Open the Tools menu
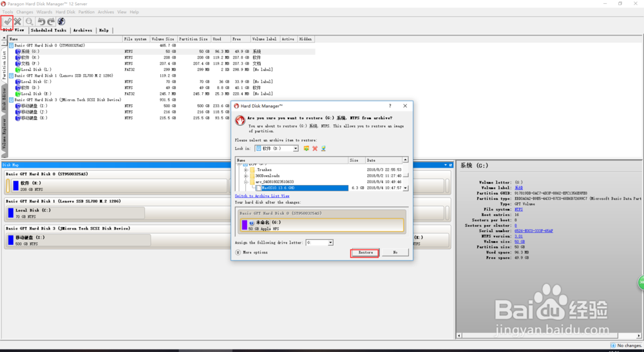 8,12
